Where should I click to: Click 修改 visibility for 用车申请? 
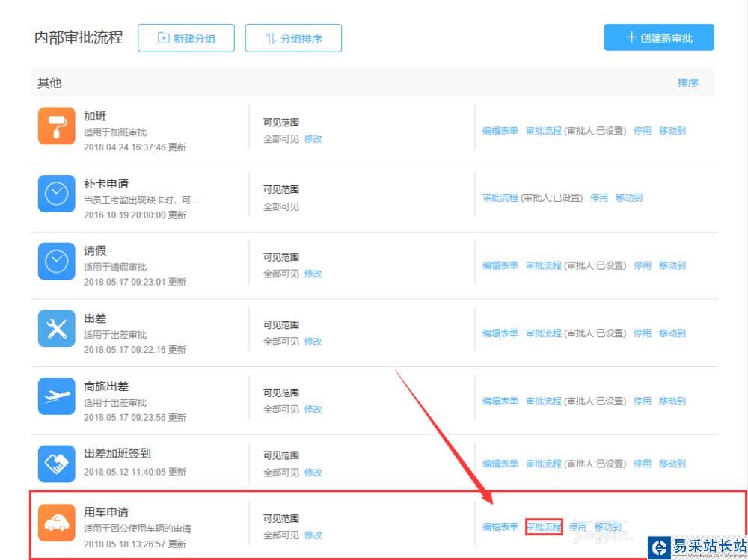click(313, 535)
